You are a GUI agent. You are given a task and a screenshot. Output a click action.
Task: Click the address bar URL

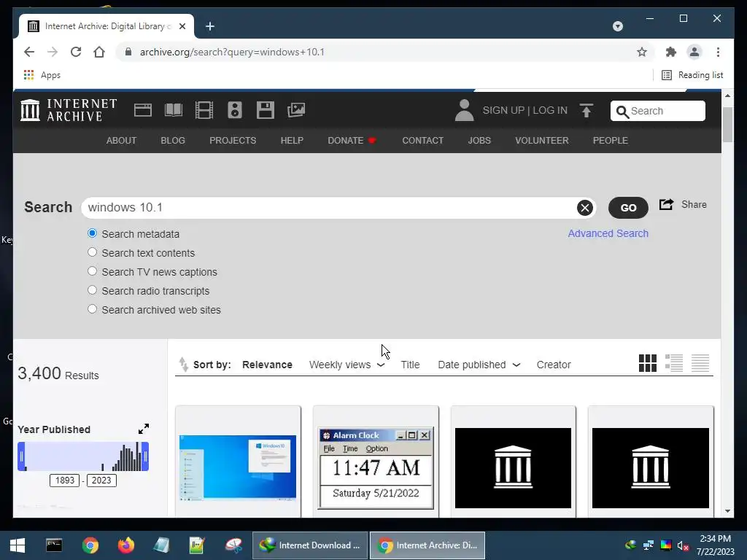pyautogui.click(x=232, y=52)
